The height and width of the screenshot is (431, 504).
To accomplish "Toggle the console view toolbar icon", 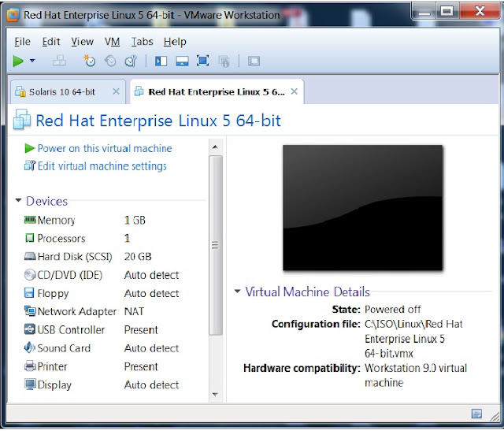I will (x=254, y=61).
